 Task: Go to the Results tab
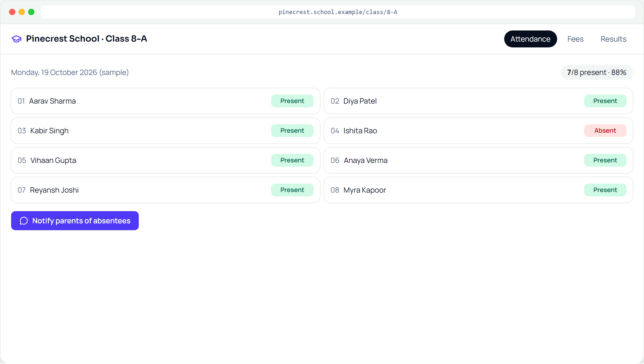pos(613,39)
